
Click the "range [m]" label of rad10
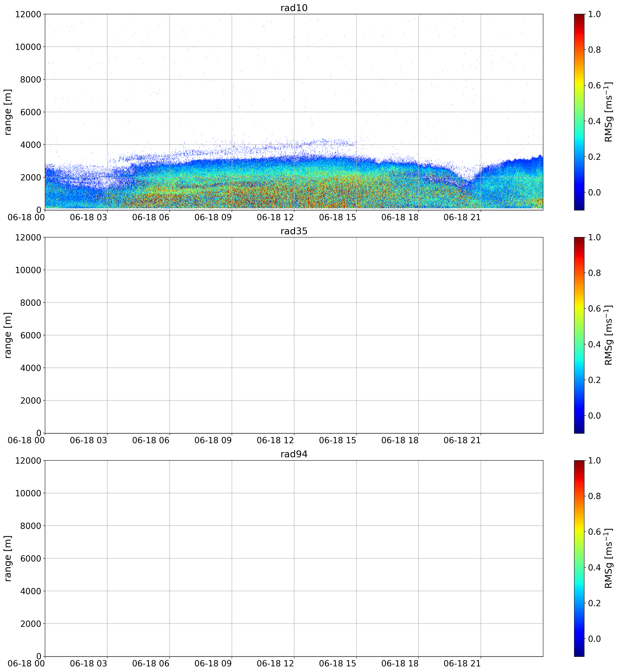(8, 112)
